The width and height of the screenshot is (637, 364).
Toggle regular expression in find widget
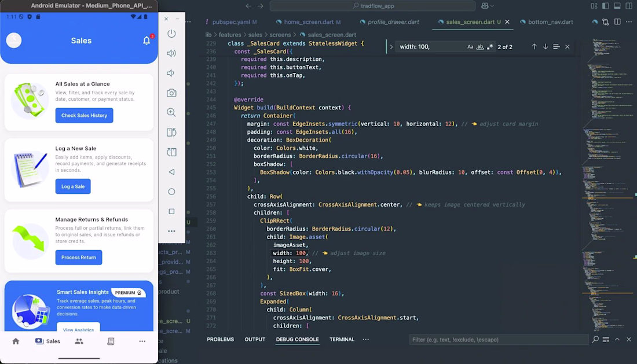click(490, 47)
